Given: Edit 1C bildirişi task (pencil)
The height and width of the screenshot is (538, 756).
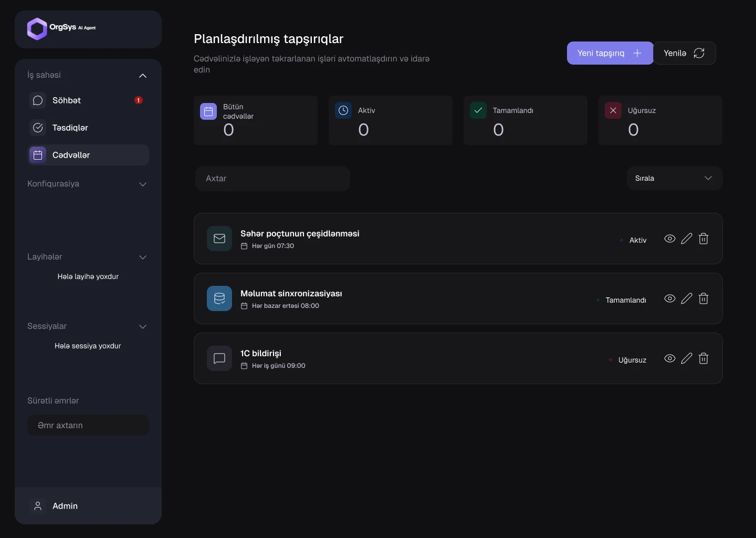Looking at the screenshot, I should pos(687,358).
